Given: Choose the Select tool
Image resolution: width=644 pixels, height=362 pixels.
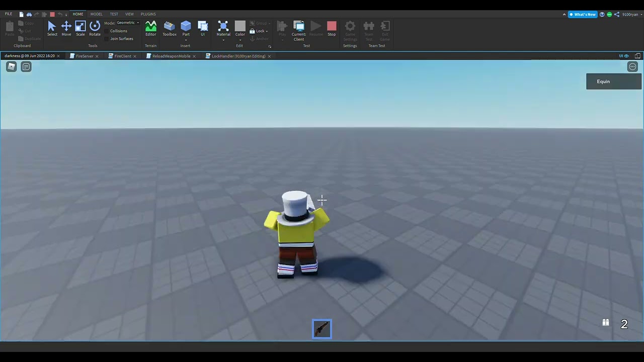Looking at the screenshot, I should click(52, 28).
